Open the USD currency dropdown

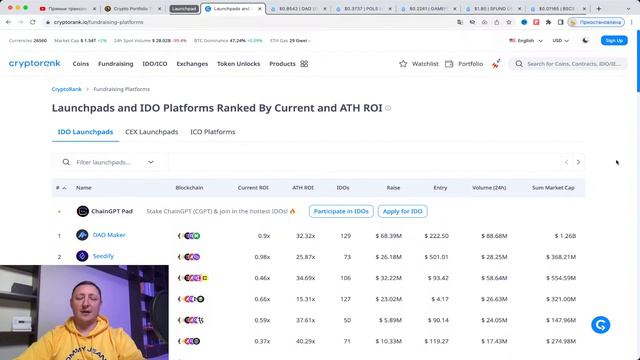click(x=560, y=40)
